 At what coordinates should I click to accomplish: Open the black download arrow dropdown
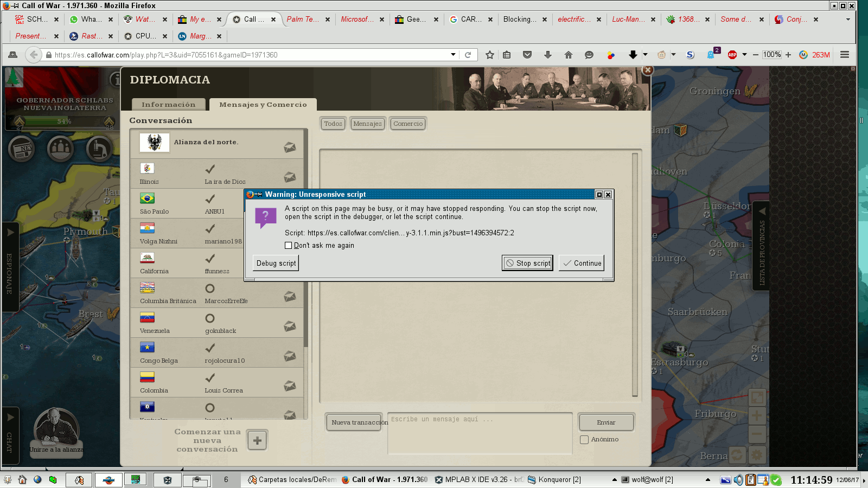645,55
